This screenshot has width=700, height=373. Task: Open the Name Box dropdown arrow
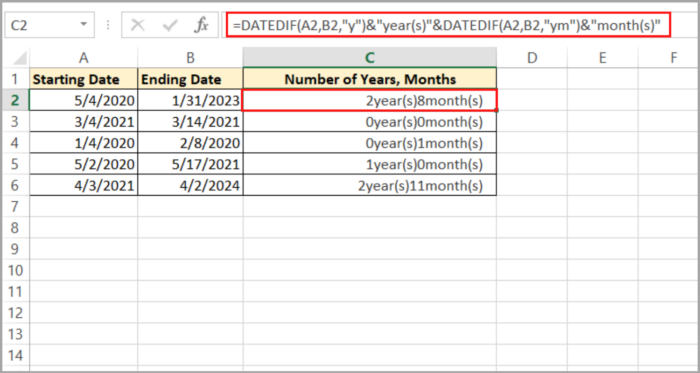coord(83,25)
